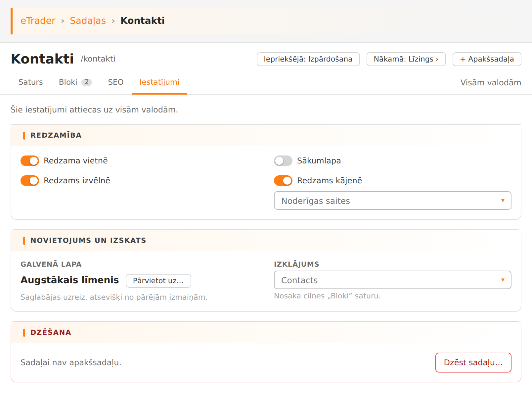
Task: Click the eTrader breadcrumb link
Action: coord(38,21)
